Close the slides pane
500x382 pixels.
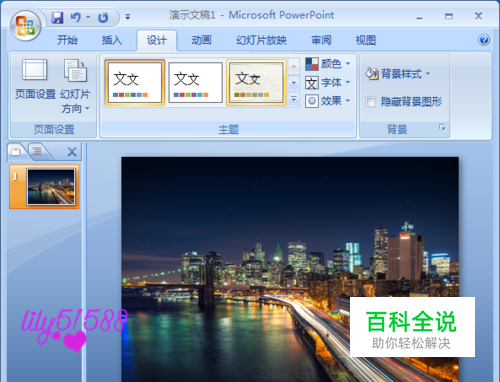pyautogui.click(x=72, y=152)
